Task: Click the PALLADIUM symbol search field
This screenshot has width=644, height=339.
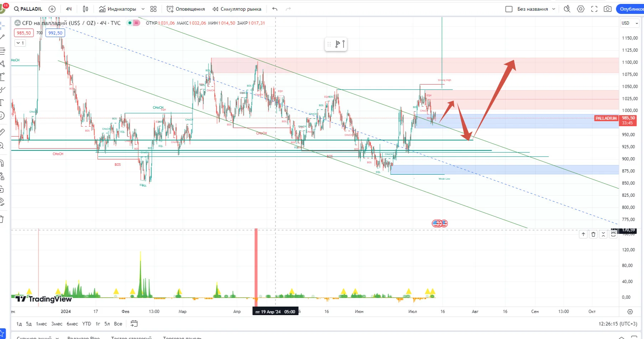Action: click(28, 9)
